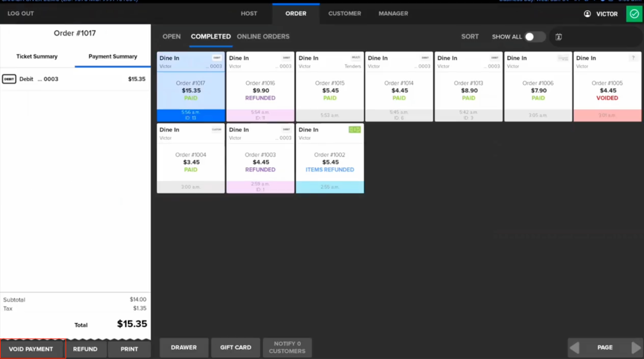Toggle the Show All switch
The height and width of the screenshot is (359, 644).
[535, 37]
